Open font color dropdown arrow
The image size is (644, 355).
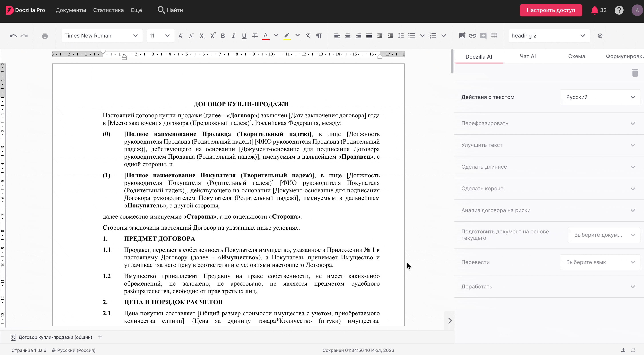click(x=276, y=35)
